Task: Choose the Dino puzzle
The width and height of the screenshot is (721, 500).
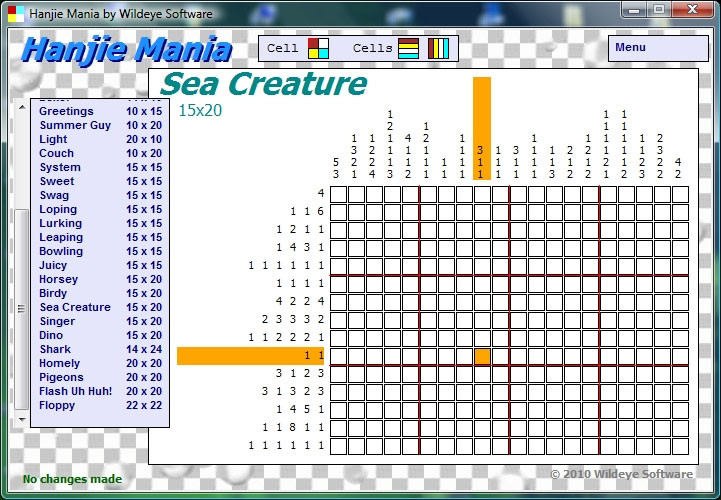Action: (x=100, y=335)
